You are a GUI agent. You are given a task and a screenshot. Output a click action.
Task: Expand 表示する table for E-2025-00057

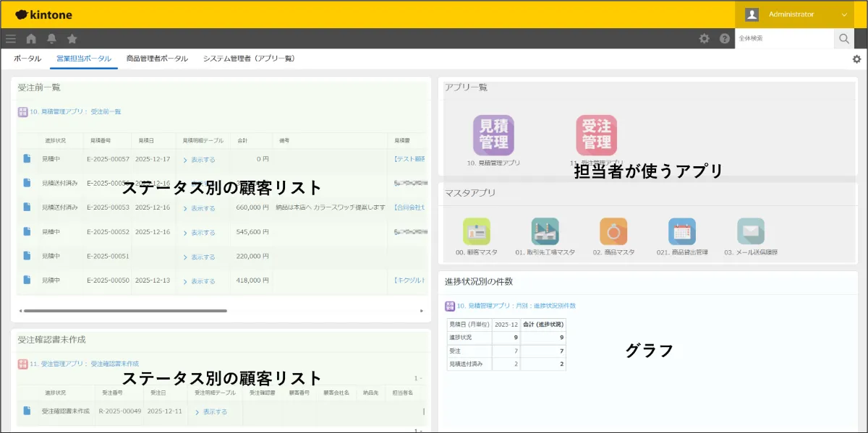(199, 159)
